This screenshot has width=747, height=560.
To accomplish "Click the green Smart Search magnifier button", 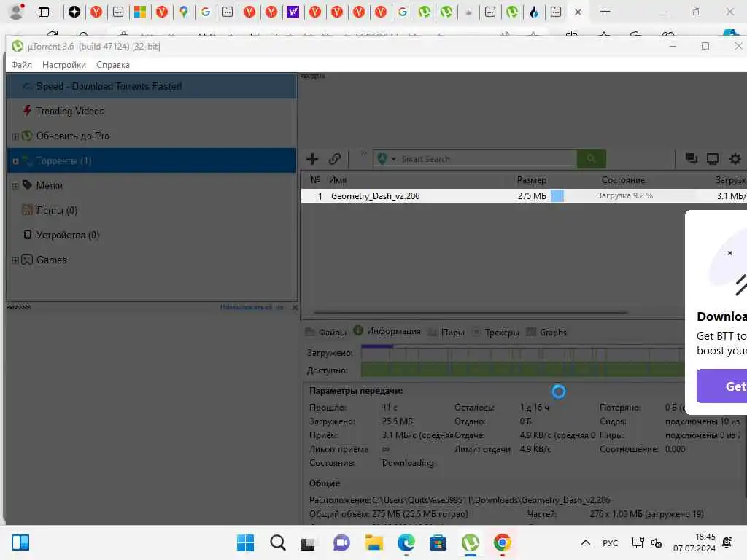I will pyautogui.click(x=591, y=159).
